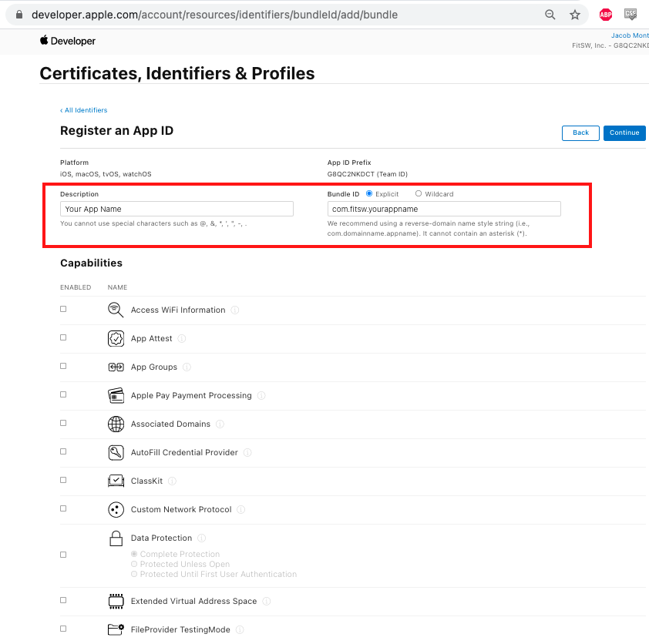Viewport: 649px width, 644px height.
Task: Open the browser zoom magnifier icon
Action: pos(550,15)
